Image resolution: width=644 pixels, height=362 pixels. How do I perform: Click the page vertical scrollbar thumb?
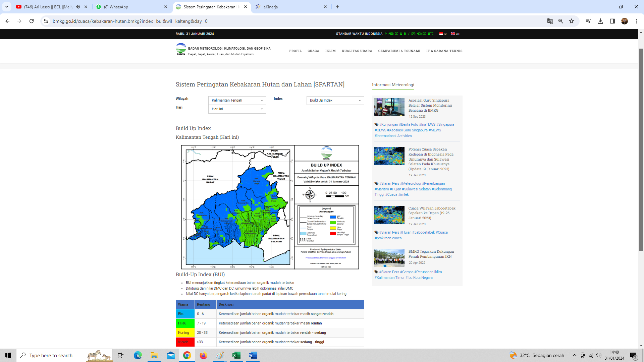coord(641,150)
